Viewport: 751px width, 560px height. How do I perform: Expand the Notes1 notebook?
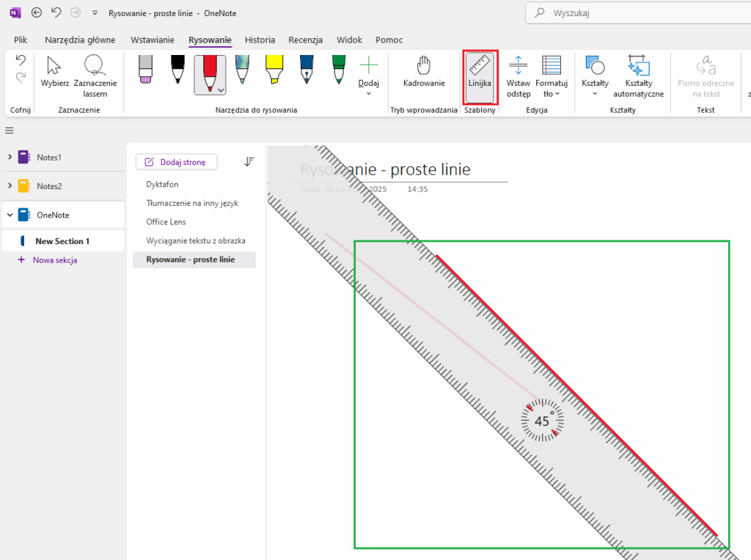tap(10, 157)
